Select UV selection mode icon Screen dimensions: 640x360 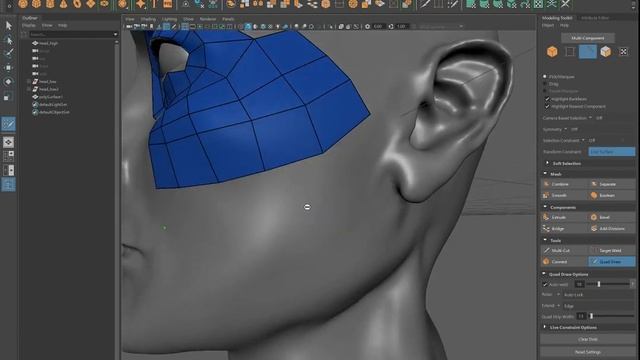[x=623, y=52]
